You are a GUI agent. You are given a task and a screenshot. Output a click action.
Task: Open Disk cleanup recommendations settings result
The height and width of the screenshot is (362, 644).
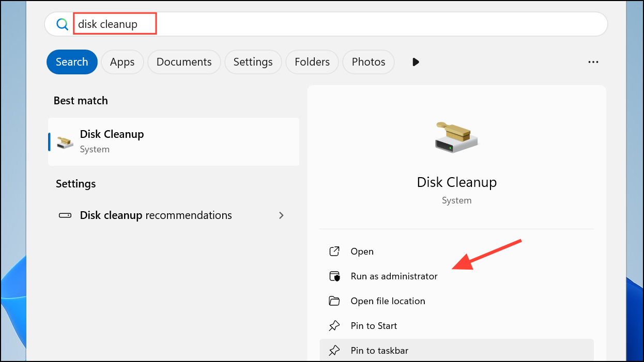point(174,215)
